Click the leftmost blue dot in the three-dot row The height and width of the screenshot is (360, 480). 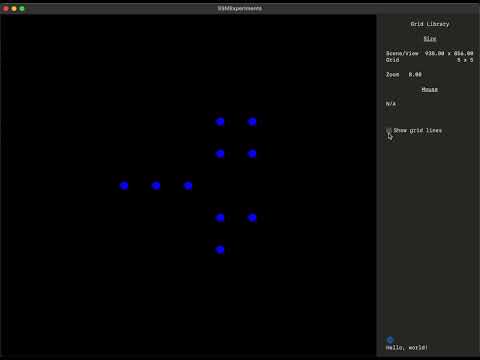pos(124,186)
